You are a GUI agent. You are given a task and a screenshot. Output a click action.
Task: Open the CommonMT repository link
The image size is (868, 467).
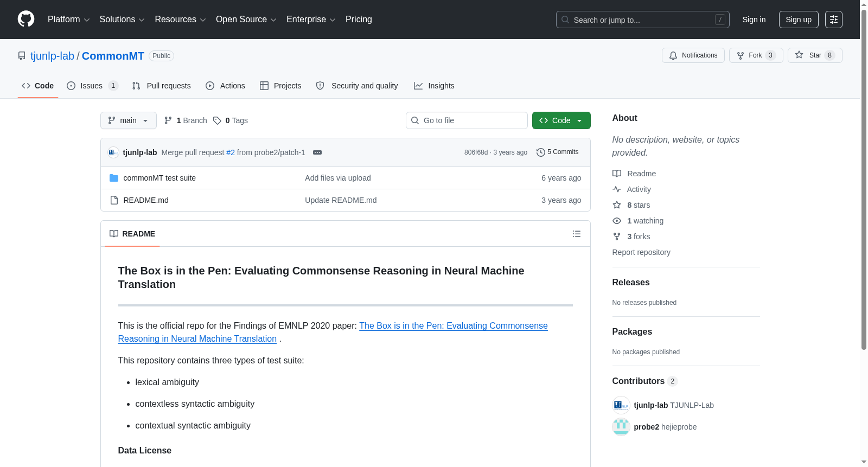(113, 56)
